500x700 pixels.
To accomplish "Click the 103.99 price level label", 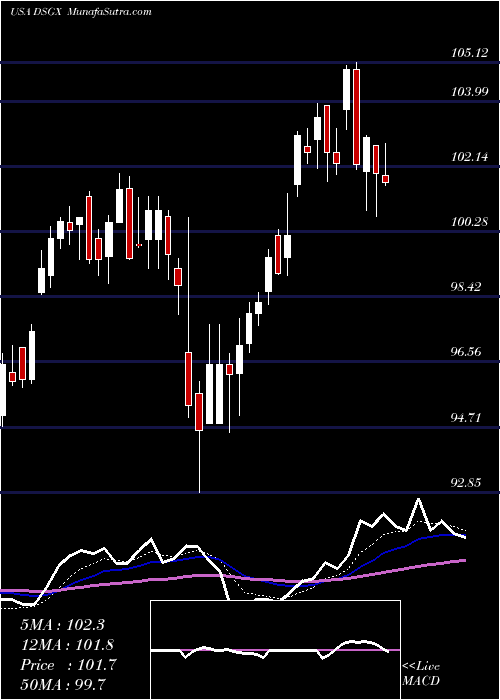I will [469, 92].
